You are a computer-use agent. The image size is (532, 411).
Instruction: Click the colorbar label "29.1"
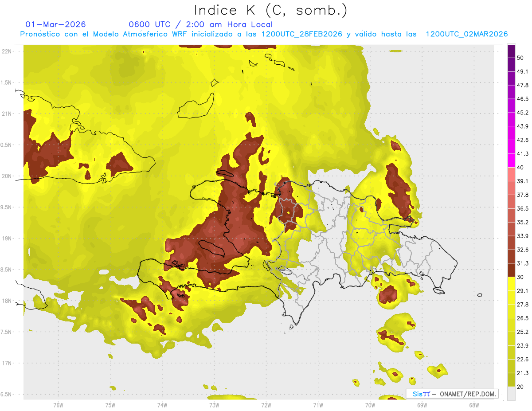[523, 291]
